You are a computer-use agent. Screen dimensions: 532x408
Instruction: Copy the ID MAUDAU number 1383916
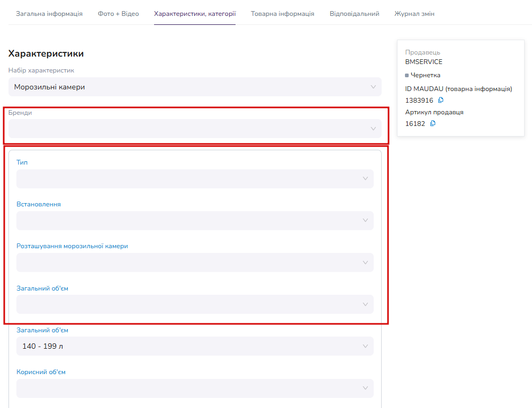pyautogui.click(x=441, y=100)
